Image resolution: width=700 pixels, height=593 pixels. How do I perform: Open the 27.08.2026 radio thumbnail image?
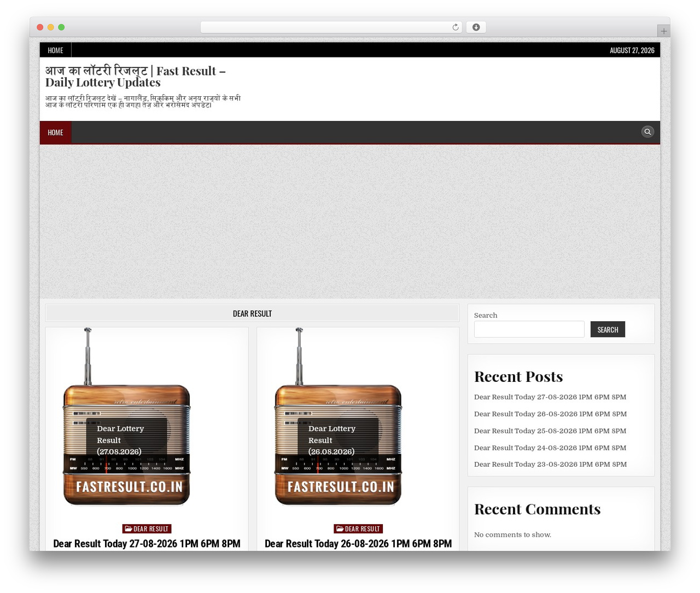(x=127, y=417)
